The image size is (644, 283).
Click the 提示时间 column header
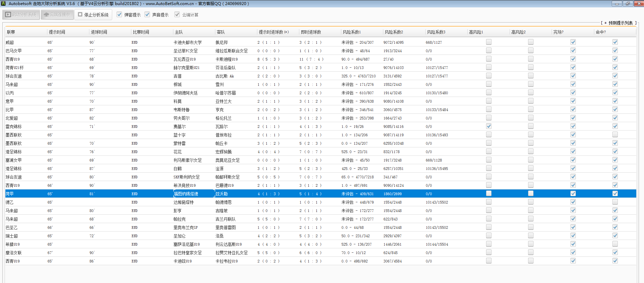[x=57, y=32]
